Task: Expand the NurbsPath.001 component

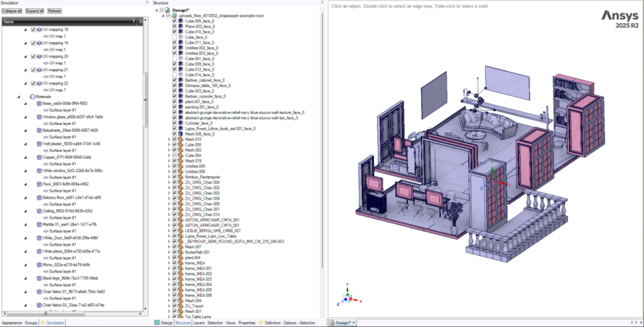Action: (169, 253)
